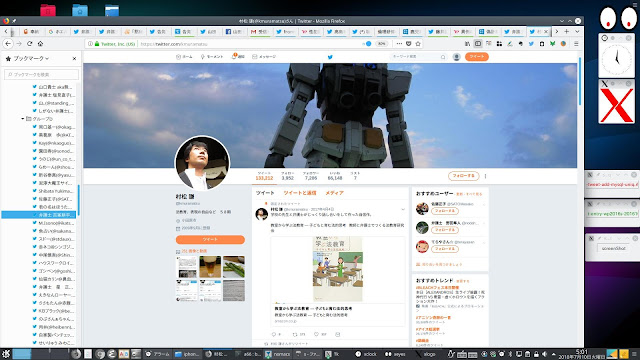The height and width of the screenshot is (360, 640).
Task: Switch to the Tweets & replies tab
Action: point(300,193)
